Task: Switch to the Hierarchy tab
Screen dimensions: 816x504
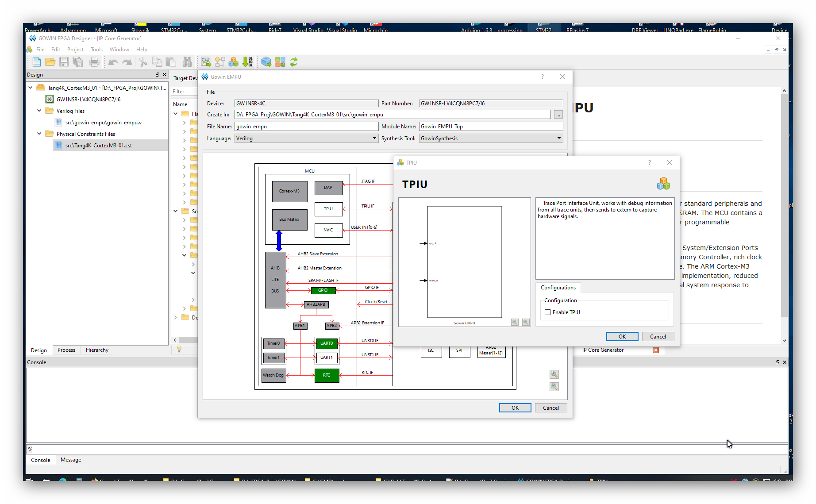Action: click(97, 350)
